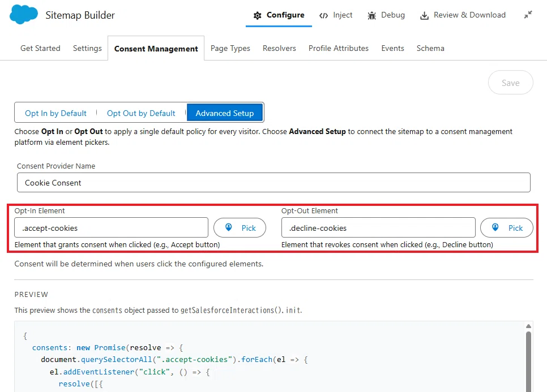Click the preview scrollbar up arrow

(x=528, y=326)
